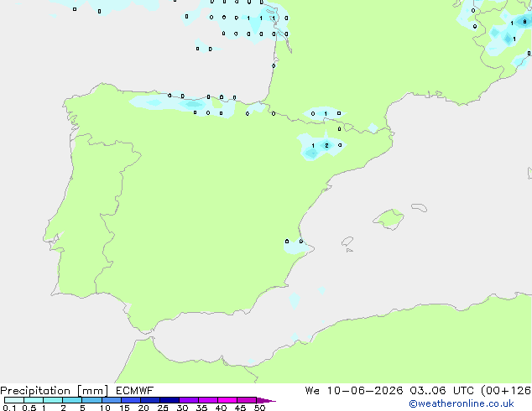This screenshot has height=411, width=532.
Task: Click the 40–45 mm magenta legend swatch
Action: [x=227, y=400]
